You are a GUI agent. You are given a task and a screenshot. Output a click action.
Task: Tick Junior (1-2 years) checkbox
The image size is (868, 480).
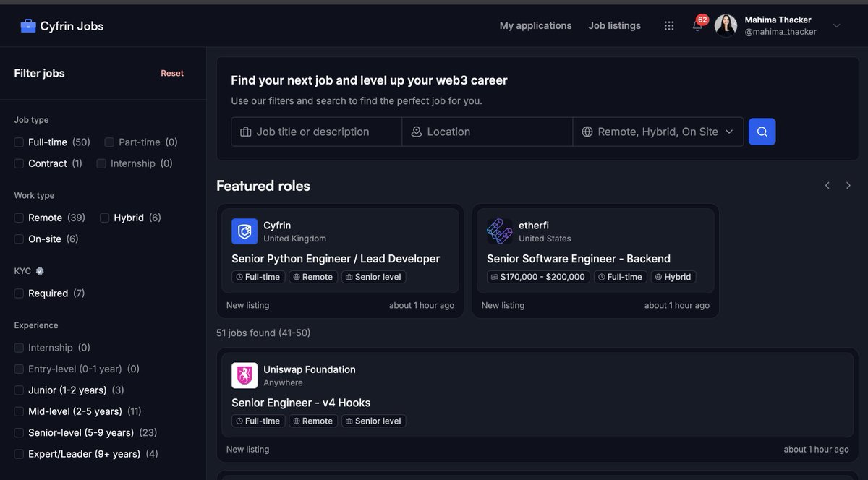(19, 390)
